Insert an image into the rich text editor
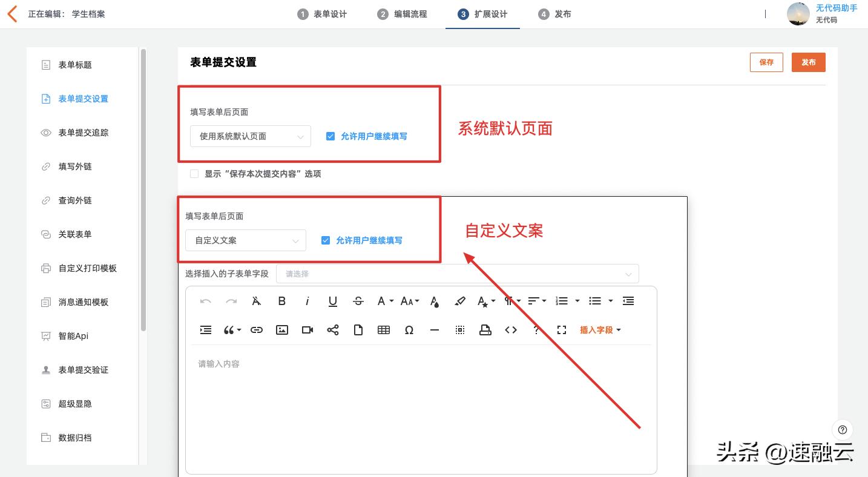Viewport: 868px width, 477px height. pos(281,330)
